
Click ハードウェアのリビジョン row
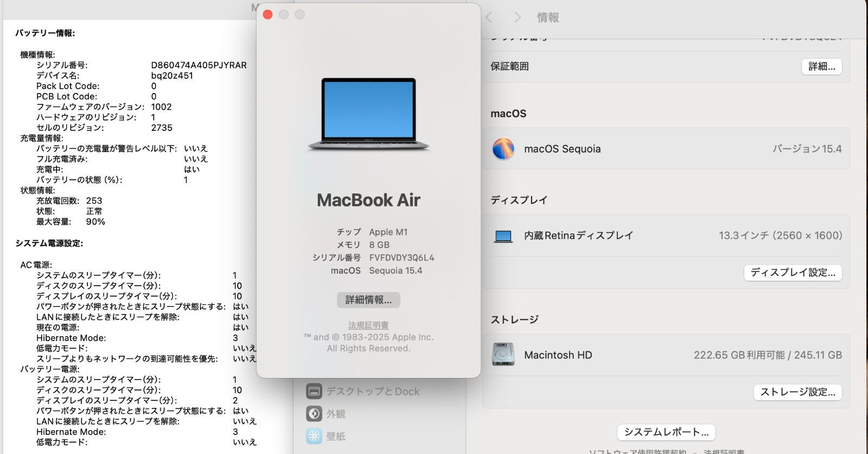(x=96, y=117)
